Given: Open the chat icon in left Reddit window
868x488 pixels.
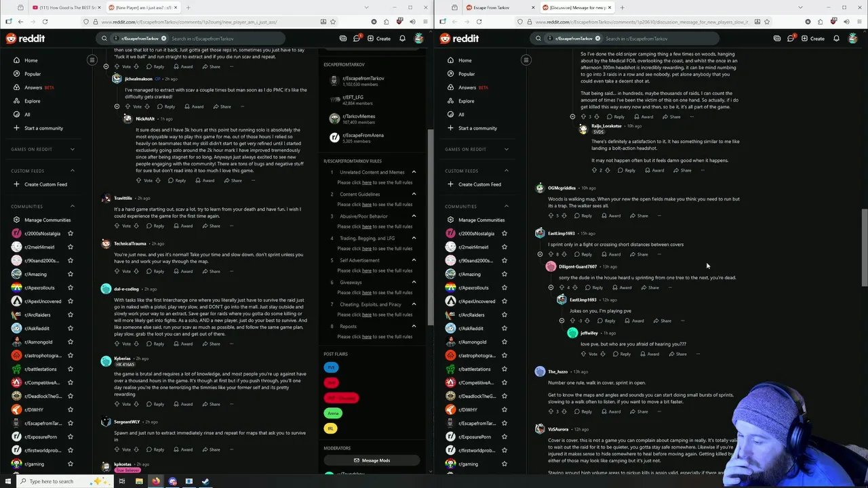Looking at the screenshot, I should pos(357,39).
